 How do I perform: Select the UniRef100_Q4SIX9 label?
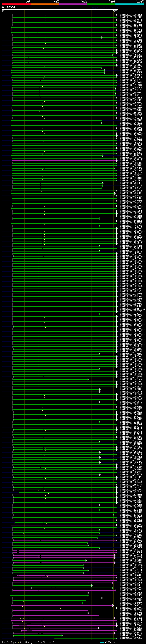pos(131,387)
